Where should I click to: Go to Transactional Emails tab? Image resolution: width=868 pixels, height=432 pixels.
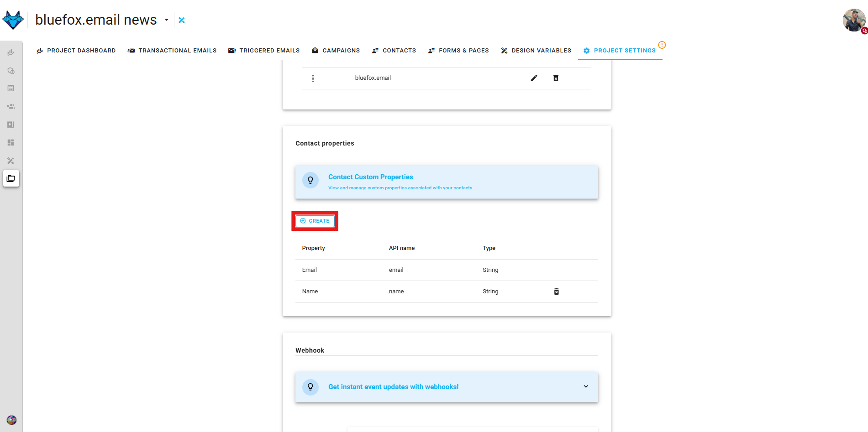172,51
